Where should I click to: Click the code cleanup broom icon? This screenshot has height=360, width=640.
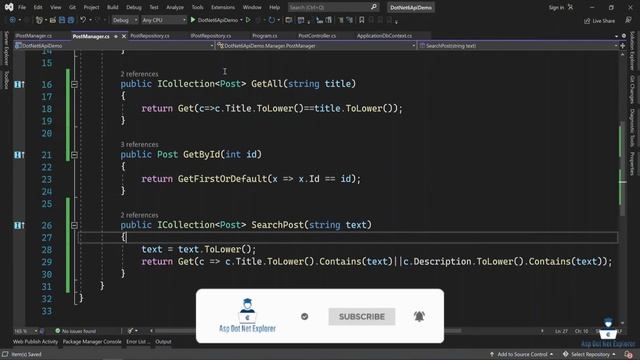pyautogui.click(x=130, y=331)
